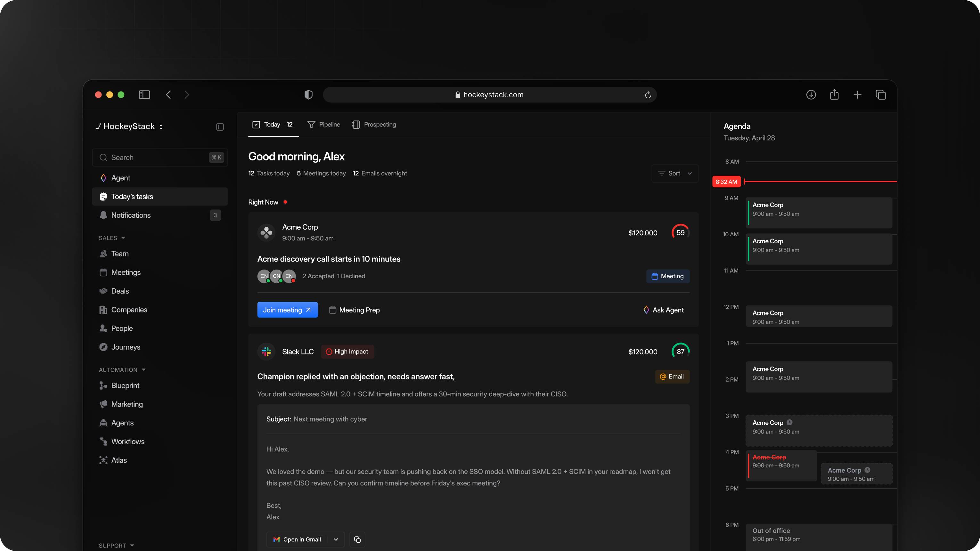
Task: Switch to the Prospecting tab
Action: tap(374, 125)
